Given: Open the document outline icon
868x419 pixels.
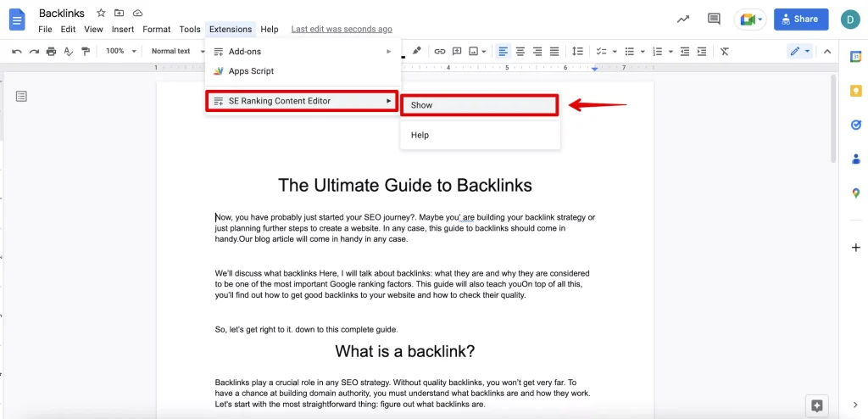Looking at the screenshot, I should [22, 96].
